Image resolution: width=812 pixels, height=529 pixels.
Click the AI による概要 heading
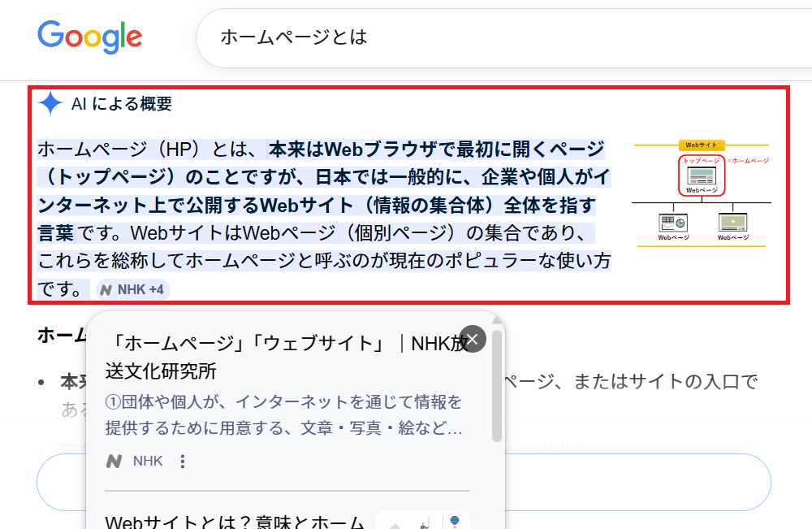click(121, 104)
